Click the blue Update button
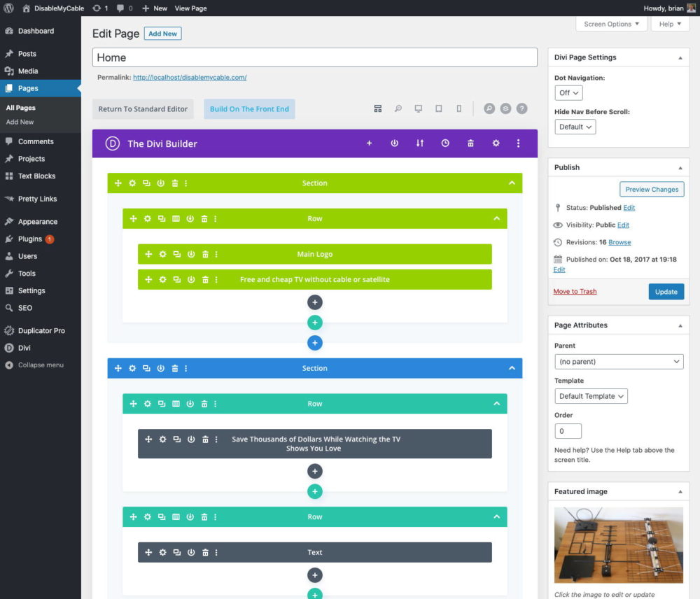 coord(666,292)
